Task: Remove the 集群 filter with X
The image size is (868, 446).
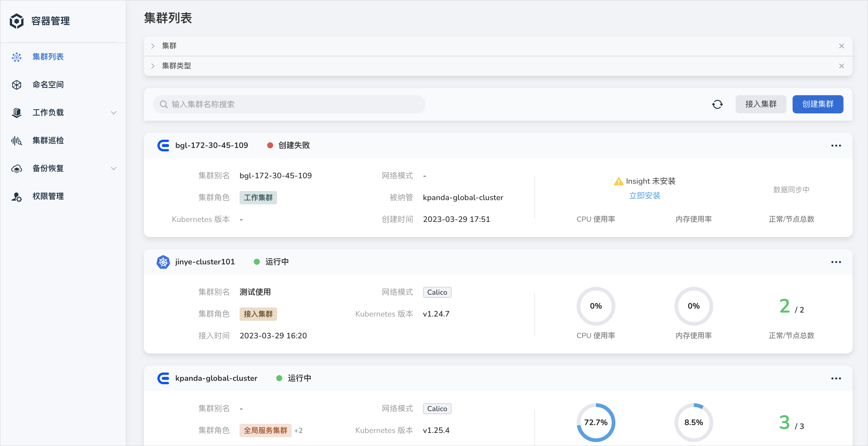Action: click(841, 46)
